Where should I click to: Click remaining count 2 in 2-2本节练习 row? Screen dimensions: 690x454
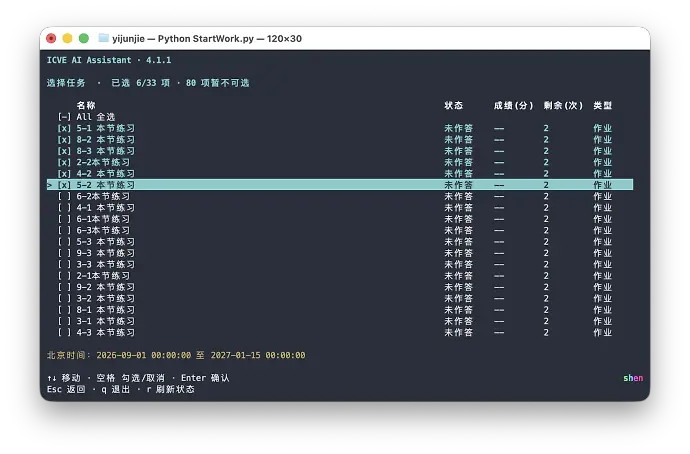pos(546,162)
